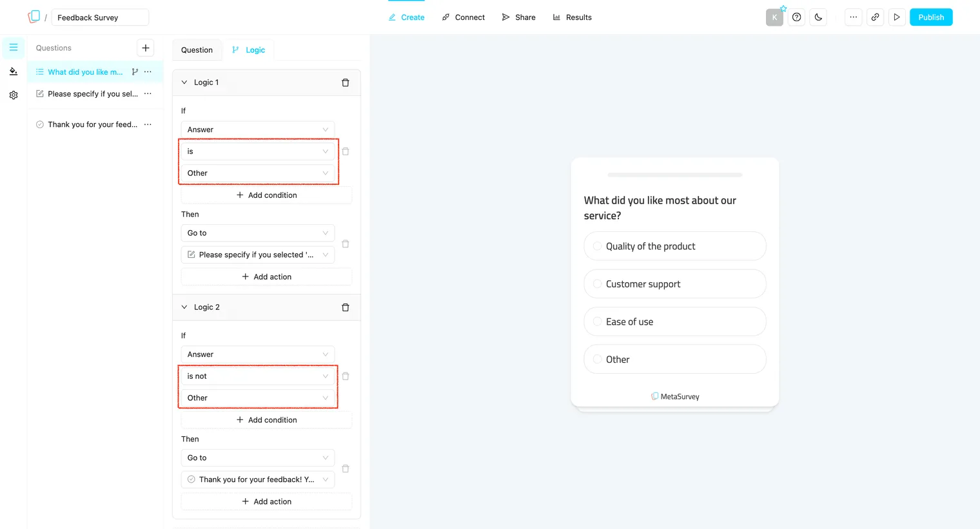Switch to the Share tab
Viewport: 980px width, 529px height.
tap(519, 17)
